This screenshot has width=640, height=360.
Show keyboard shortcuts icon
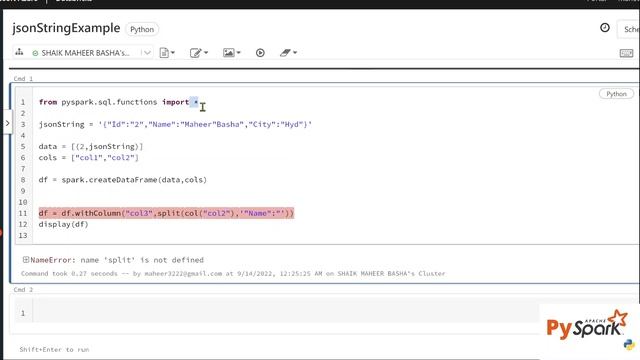tap(626, 53)
